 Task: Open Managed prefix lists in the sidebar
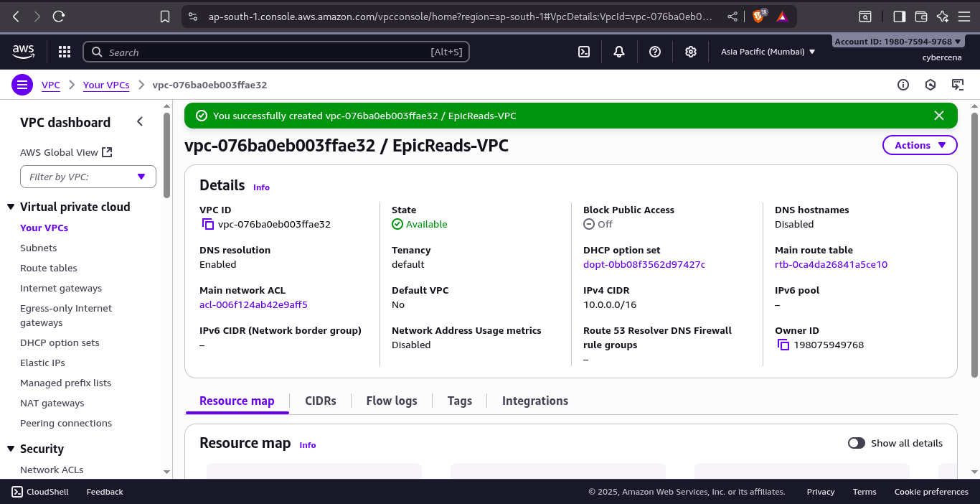[x=65, y=383]
